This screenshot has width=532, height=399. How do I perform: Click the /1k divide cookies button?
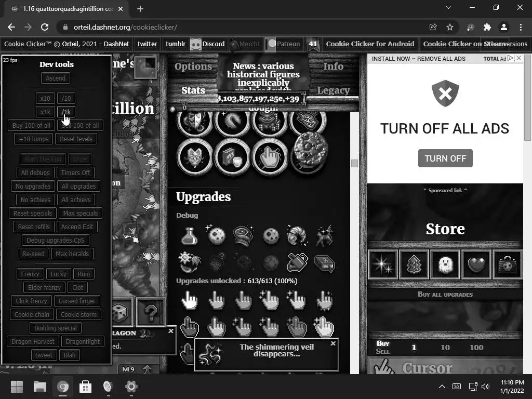(66, 112)
